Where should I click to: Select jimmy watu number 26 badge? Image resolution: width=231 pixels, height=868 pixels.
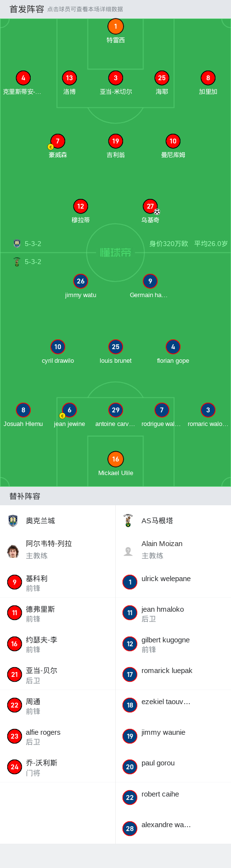point(81,281)
